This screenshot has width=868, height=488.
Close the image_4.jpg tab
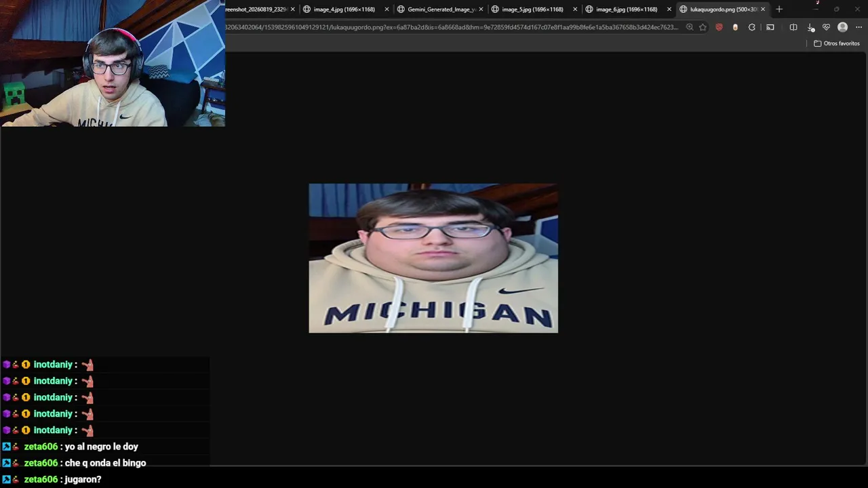pyautogui.click(x=387, y=9)
